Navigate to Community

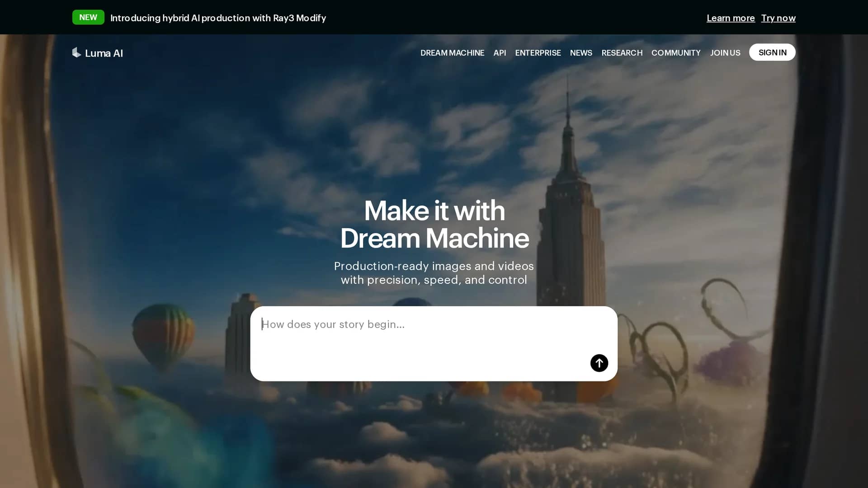(x=676, y=53)
